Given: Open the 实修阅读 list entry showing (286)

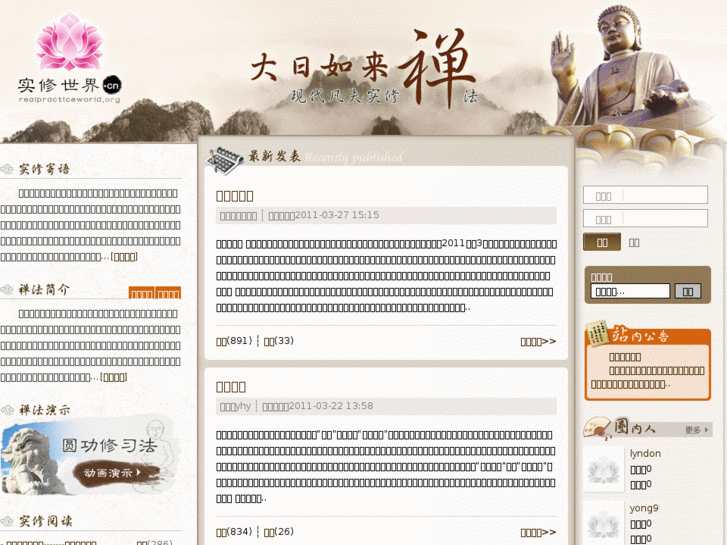Looking at the screenshot, I should coord(51,543).
